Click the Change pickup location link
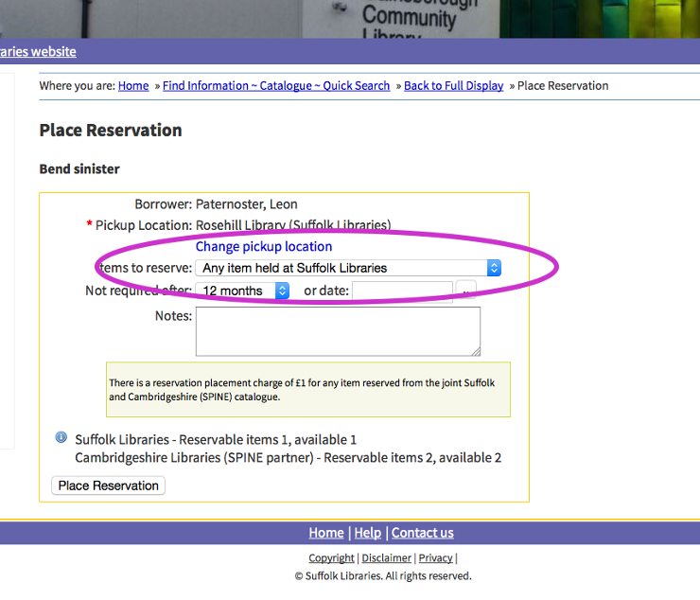The height and width of the screenshot is (600, 700). pyautogui.click(x=264, y=246)
